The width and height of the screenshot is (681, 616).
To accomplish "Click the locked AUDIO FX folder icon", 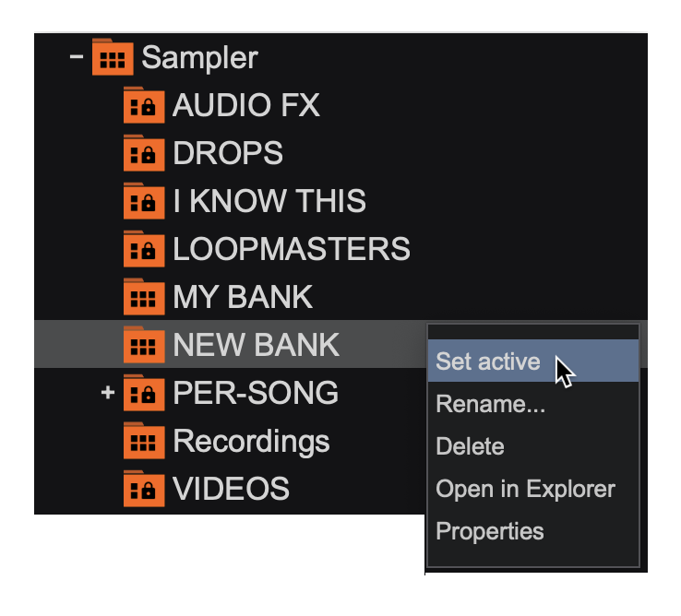I will (144, 106).
